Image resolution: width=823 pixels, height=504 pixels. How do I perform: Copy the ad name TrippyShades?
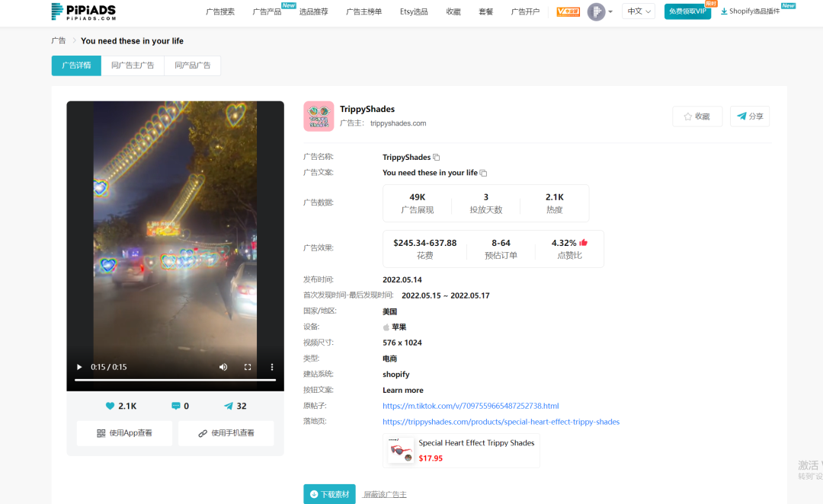click(x=436, y=158)
